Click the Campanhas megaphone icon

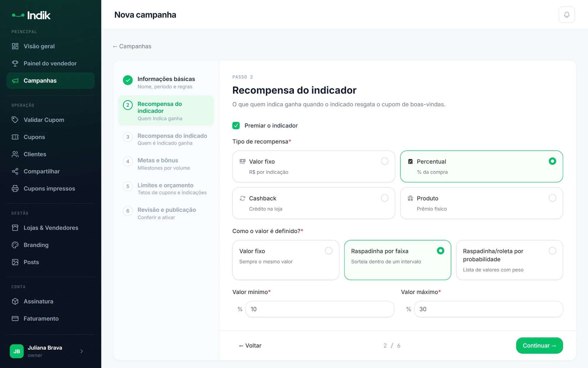15,81
